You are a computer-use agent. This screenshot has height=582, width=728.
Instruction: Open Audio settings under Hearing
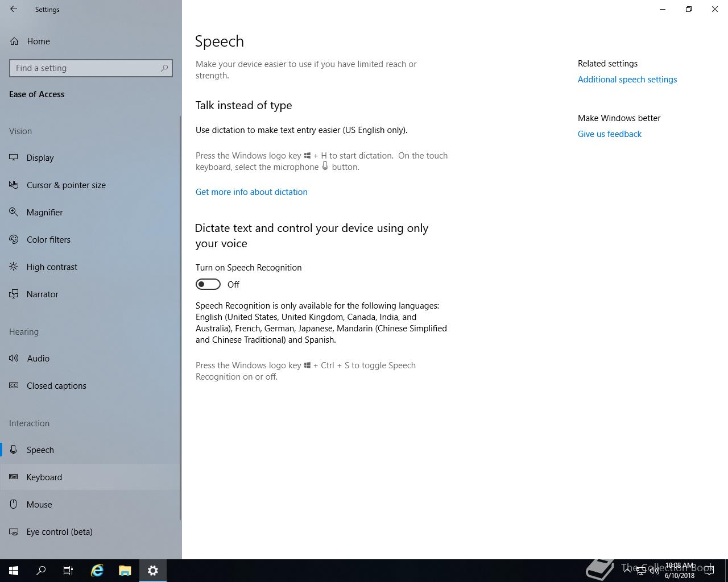91,359
